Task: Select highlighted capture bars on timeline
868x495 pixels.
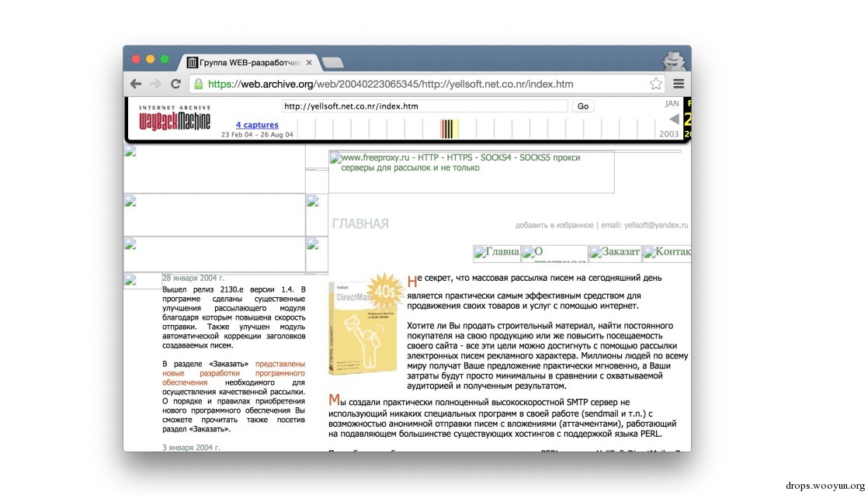Action: (449, 128)
